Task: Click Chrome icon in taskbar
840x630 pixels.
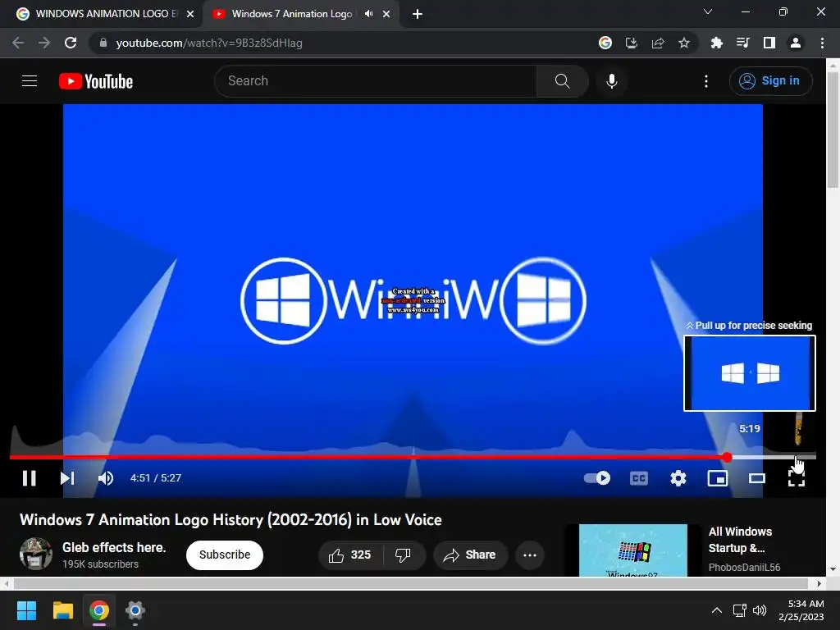Action: (x=99, y=610)
